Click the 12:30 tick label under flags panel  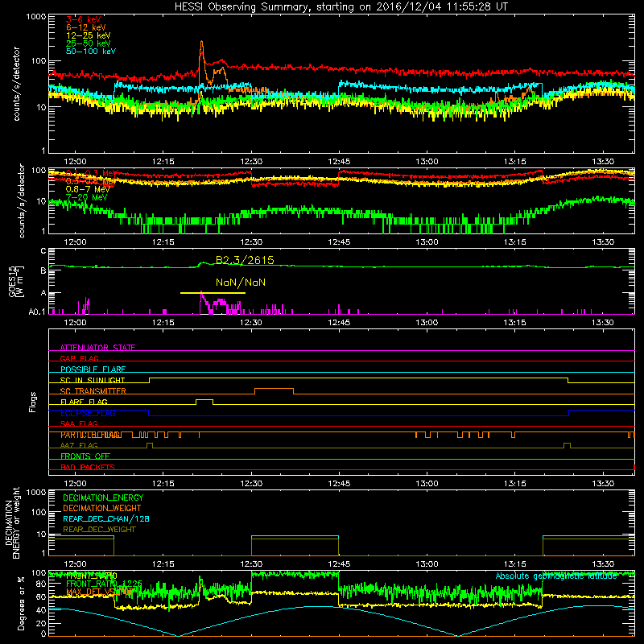pyautogui.click(x=251, y=484)
